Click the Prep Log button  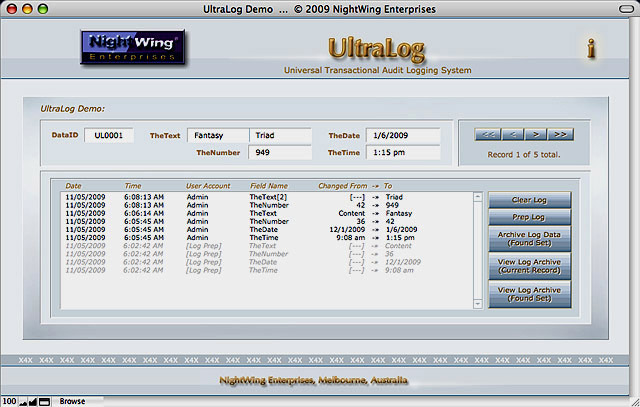click(529, 217)
